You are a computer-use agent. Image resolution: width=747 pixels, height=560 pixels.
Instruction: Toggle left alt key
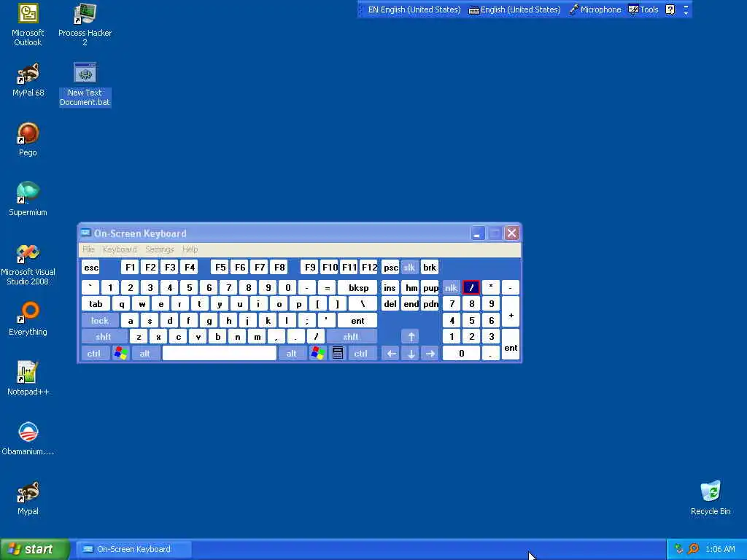[145, 354]
